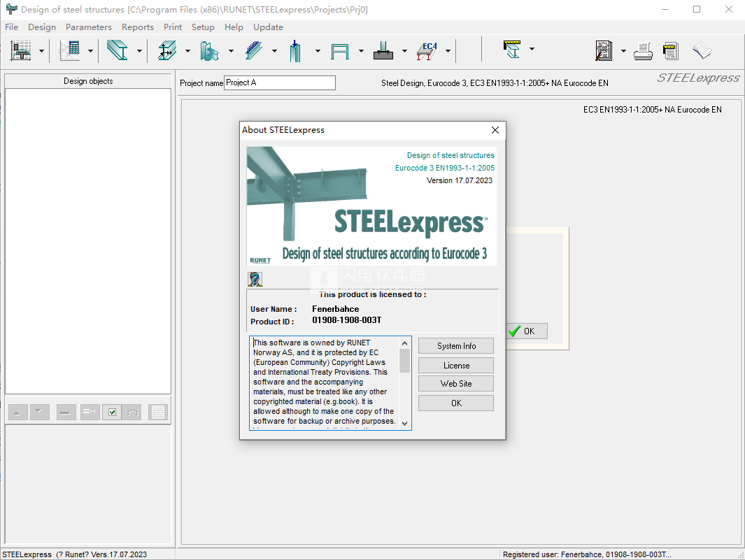Click the calculator design tool icon

pyautogui.click(x=70, y=50)
